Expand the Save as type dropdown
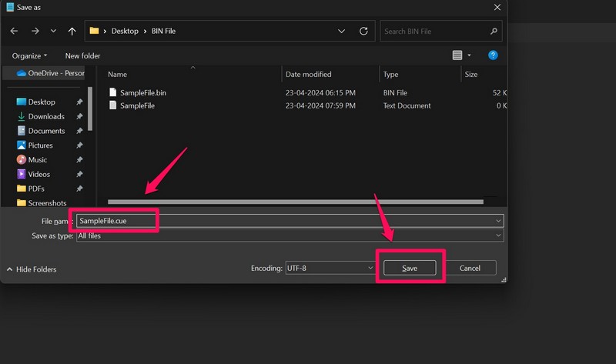This screenshot has width=616, height=364. point(499,235)
